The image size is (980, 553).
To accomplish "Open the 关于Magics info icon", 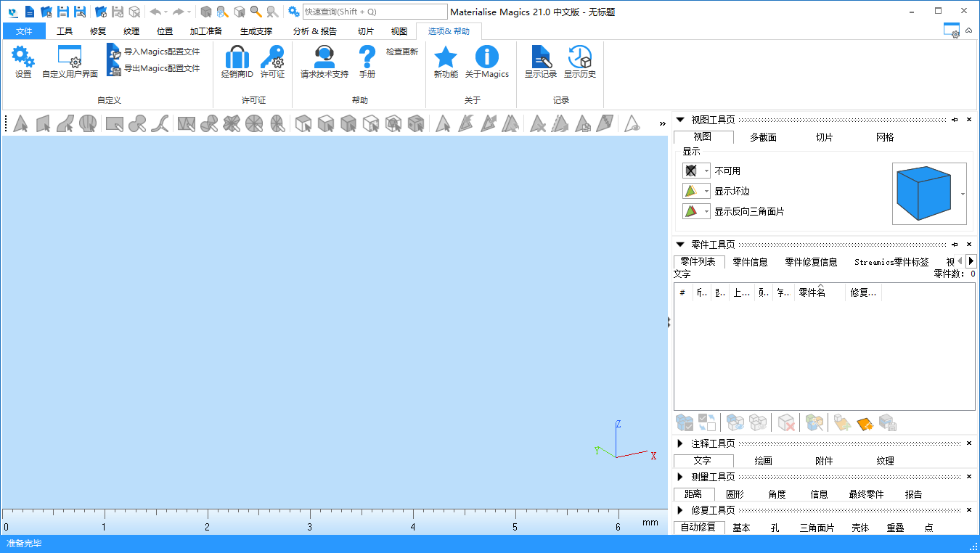I will click(487, 57).
